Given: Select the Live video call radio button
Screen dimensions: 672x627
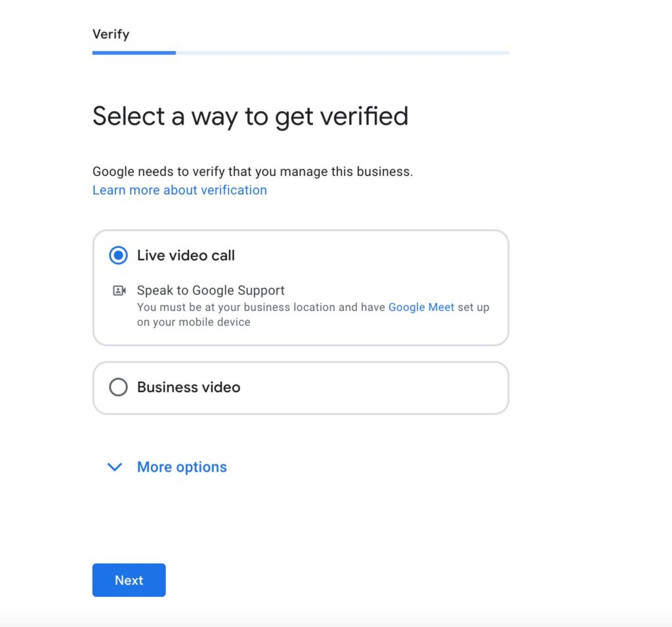Looking at the screenshot, I should (117, 255).
